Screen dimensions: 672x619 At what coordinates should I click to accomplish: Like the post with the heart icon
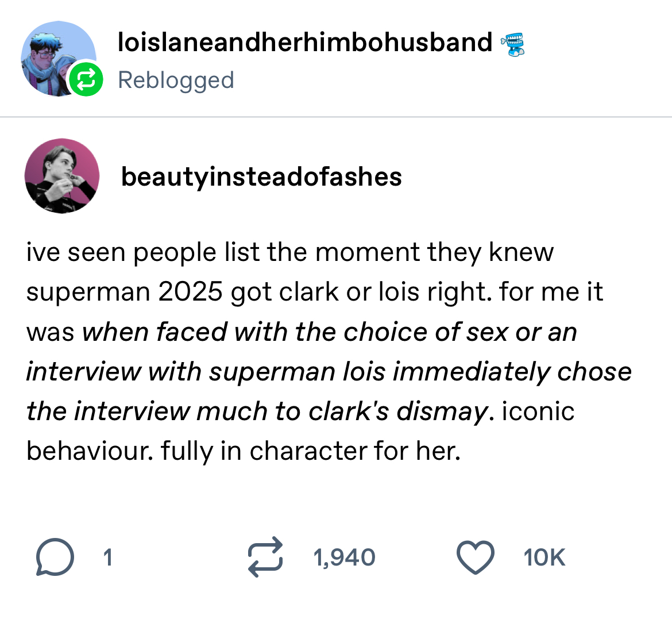[x=475, y=557]
